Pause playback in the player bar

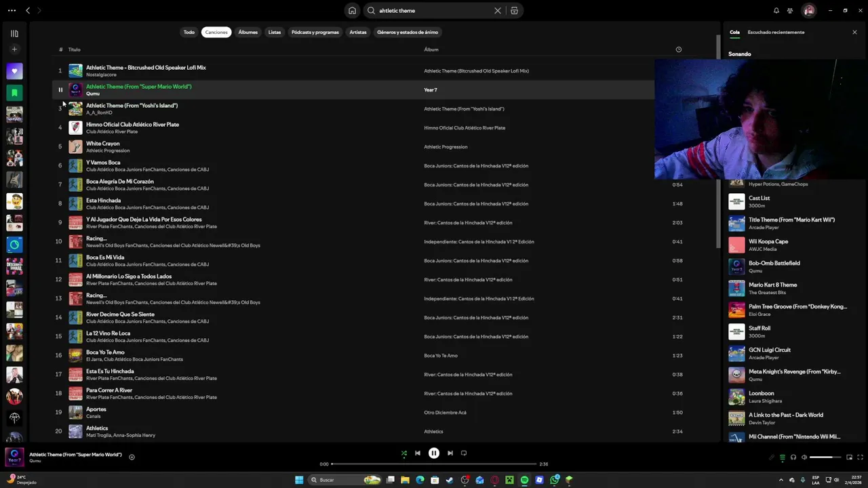(x=434, y=453)
